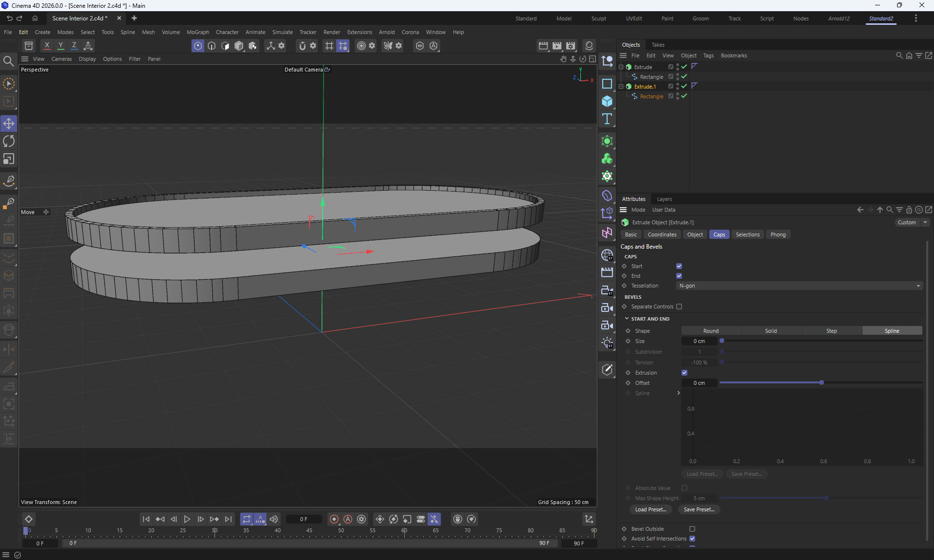Toggle the X axis lock icon
934x560 pixels.
point(47,46)
